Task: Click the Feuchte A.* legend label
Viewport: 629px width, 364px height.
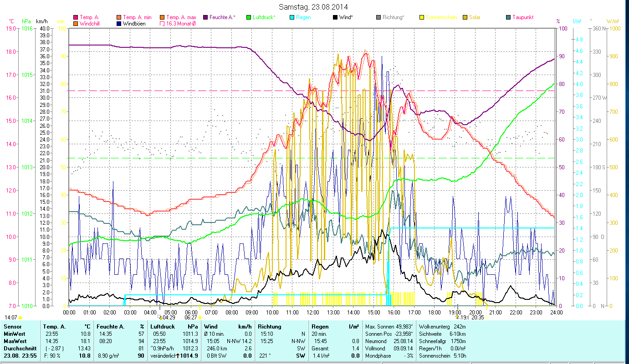Action: (x=223, y=17)
